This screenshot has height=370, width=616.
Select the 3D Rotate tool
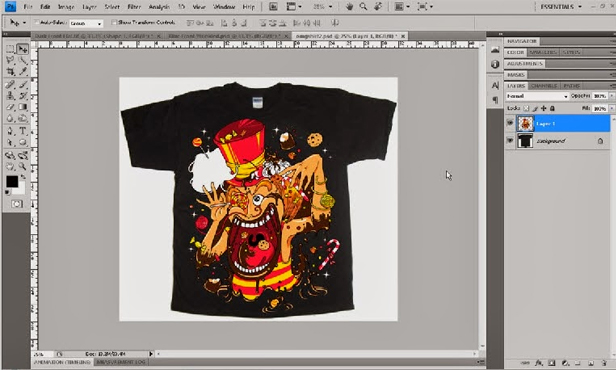(x=10, y=155)
